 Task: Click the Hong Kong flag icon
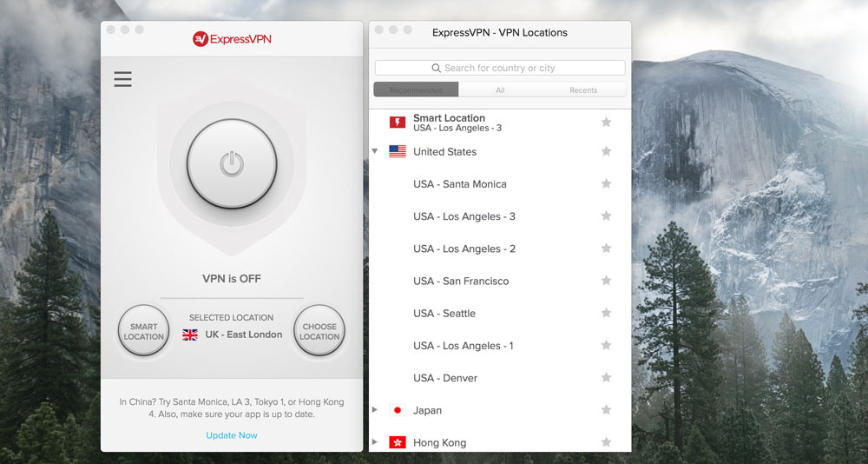(x=398, y=442)
